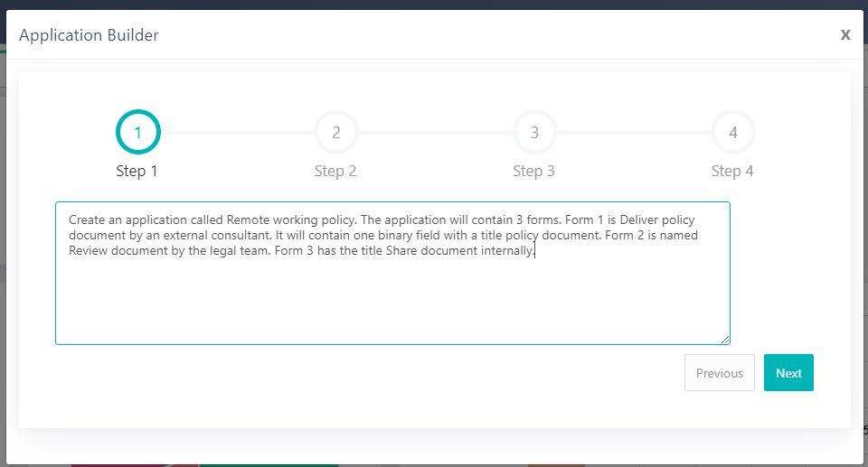Viewport: 868px width, 467px height.
Task: Click progress line between steps 3 and 4
Action: click(x=633, y=133)
